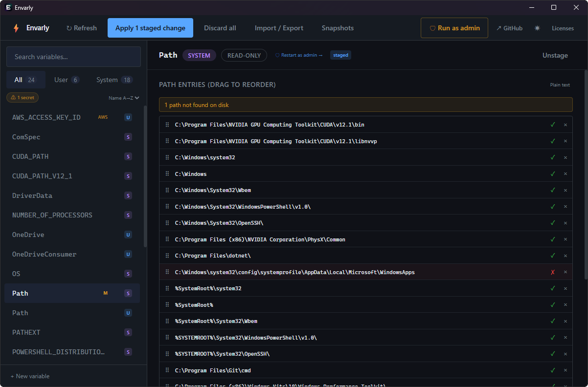Click the Run as admin button
Viewport: 588px width, 387px height.
(454, 28)
